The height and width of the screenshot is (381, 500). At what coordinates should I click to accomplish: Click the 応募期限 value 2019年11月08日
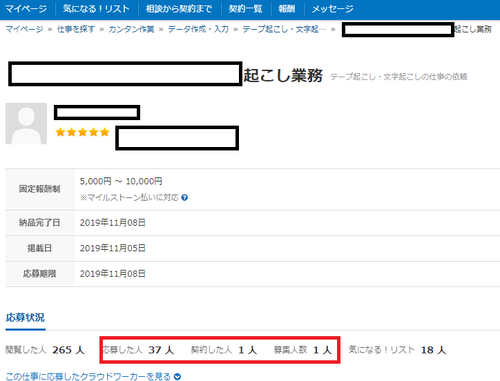click(113, 274)
